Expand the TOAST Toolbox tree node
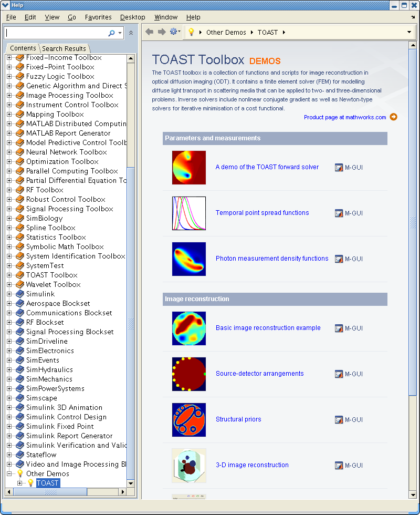The width and height of the screenshot is (420, 515). click(x=9, y=275)
